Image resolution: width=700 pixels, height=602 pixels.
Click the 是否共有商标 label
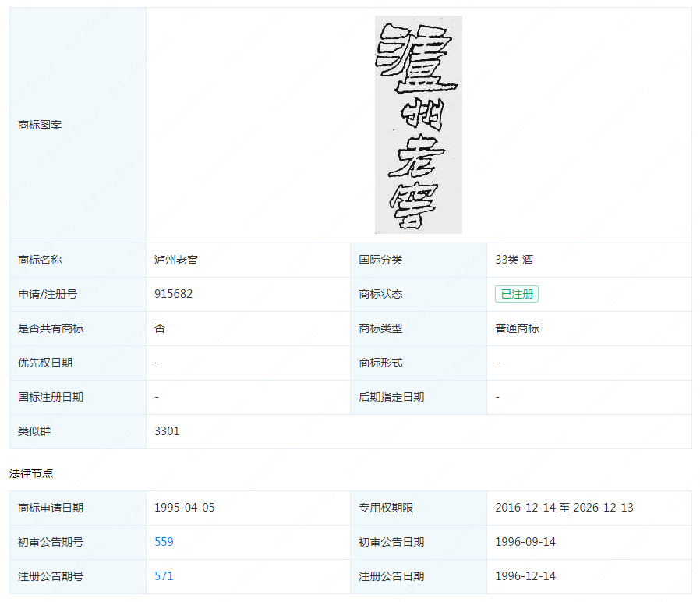[x=51, y=328]
